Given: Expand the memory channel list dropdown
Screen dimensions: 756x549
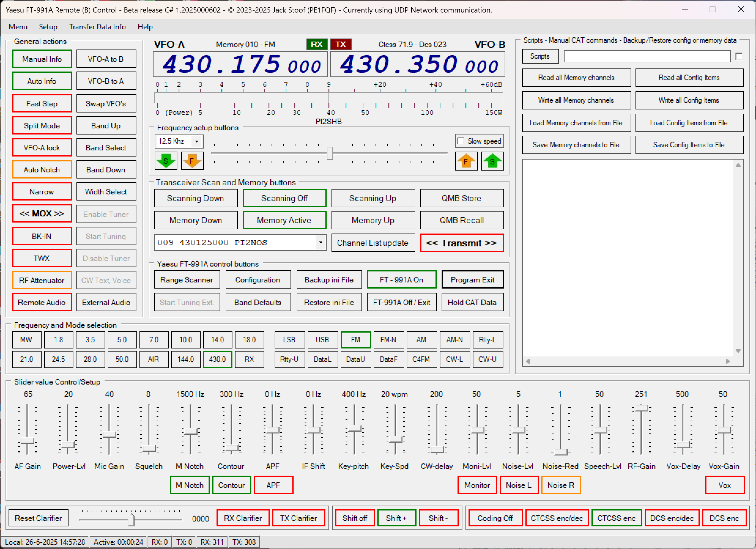Looking at the screenshot, I should point(320,242).
